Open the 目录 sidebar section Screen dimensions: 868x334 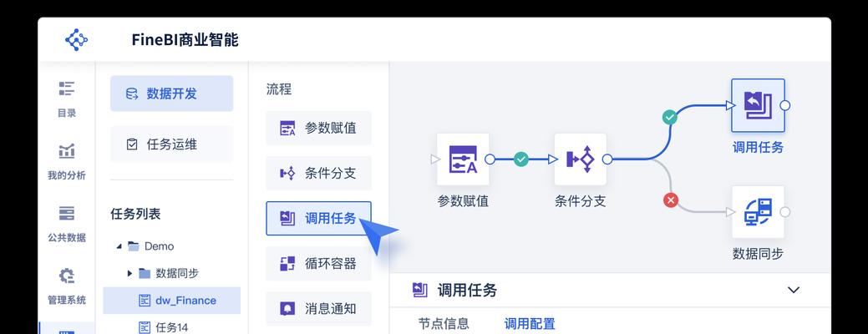coord(67,100)
